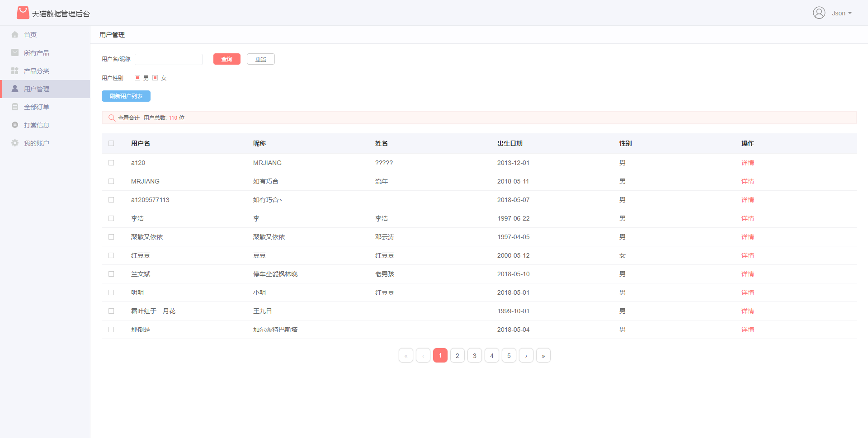868x438 pixels.
Task: Check the row for user 兰文斌
Action: coord(111,274)
